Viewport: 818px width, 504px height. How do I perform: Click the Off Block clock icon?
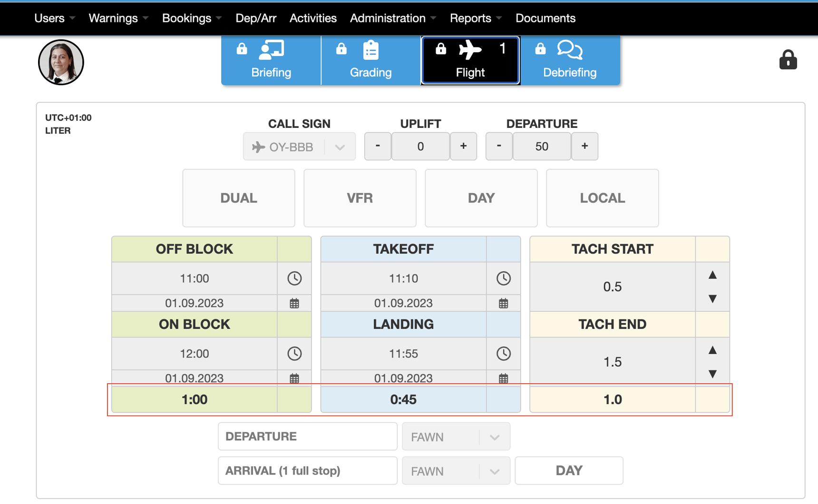pyautogui.click(x=294, y=278)
